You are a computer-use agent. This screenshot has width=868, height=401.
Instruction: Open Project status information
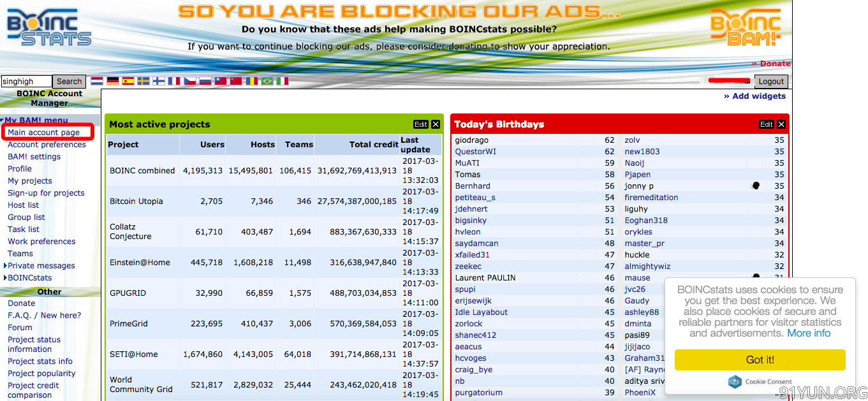(x=34, y=344)
